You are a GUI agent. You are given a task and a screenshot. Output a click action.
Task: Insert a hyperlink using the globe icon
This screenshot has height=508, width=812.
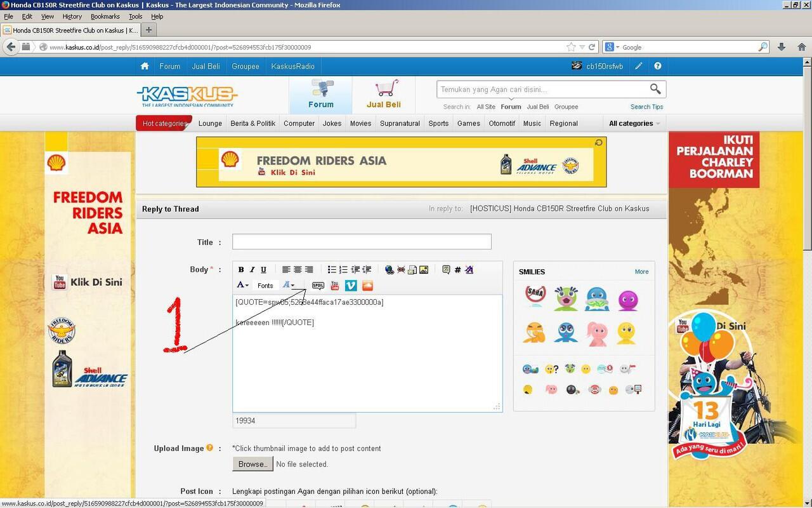(x=390, y=270)
